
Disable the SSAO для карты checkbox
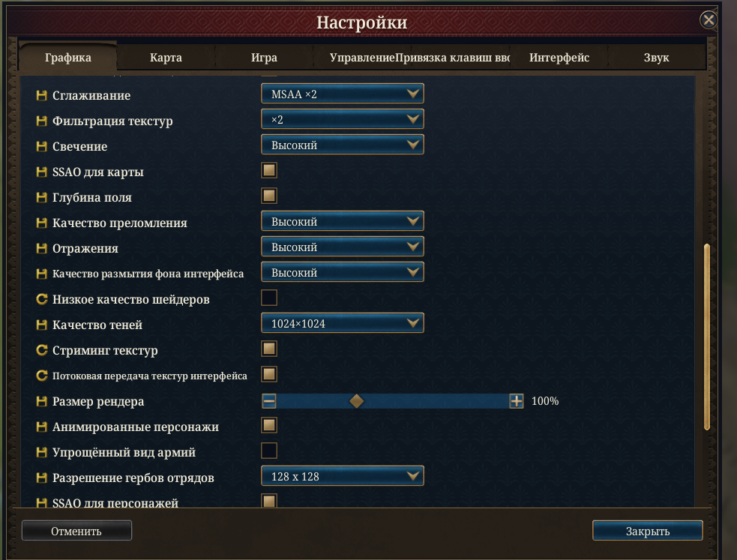click(269, 170)
